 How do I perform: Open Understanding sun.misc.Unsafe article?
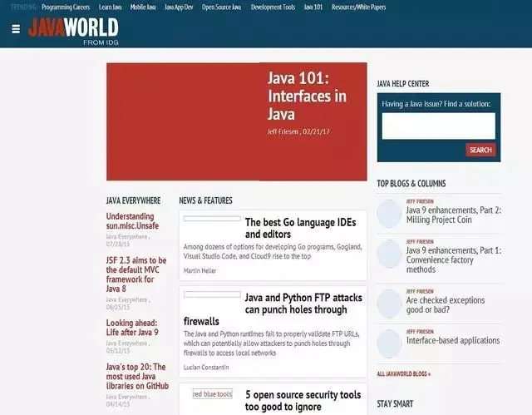(132, 221)
